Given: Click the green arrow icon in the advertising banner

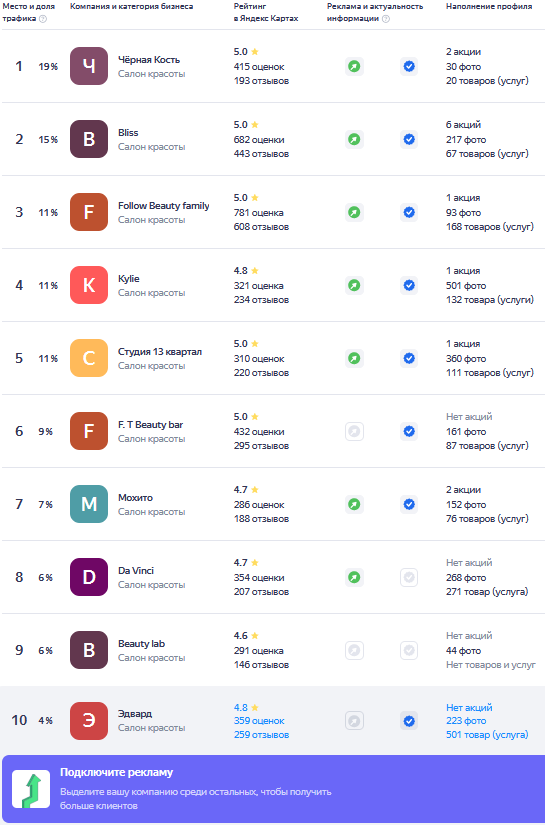Looking at the screenshot, I should click(31, 789).
